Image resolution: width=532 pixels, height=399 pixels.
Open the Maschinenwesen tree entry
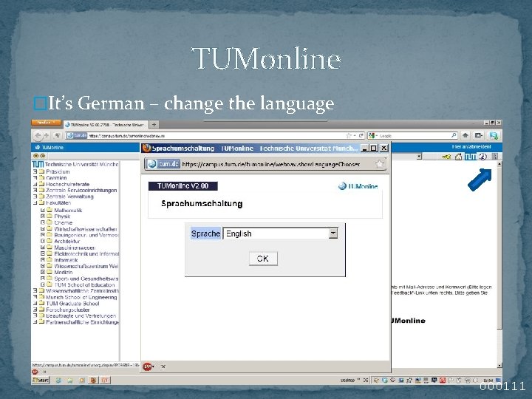coord(75,248)
